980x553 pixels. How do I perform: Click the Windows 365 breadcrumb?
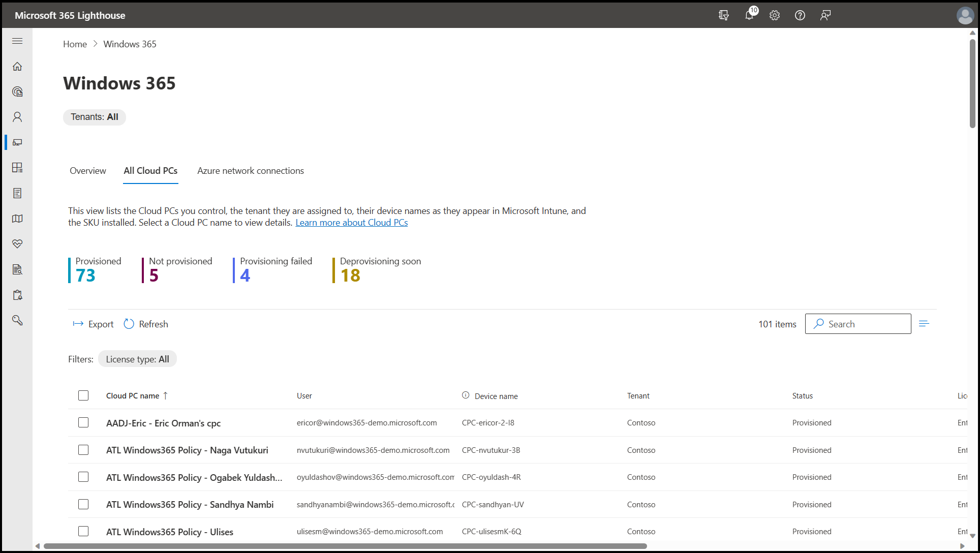point(130,44)
